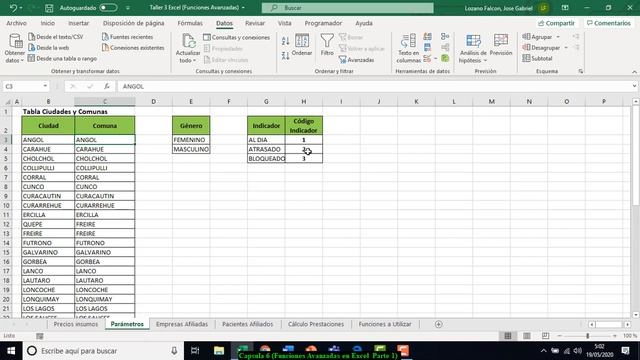Toggle the Autoguardado switch
640x360 pixels.
point(108,8)
